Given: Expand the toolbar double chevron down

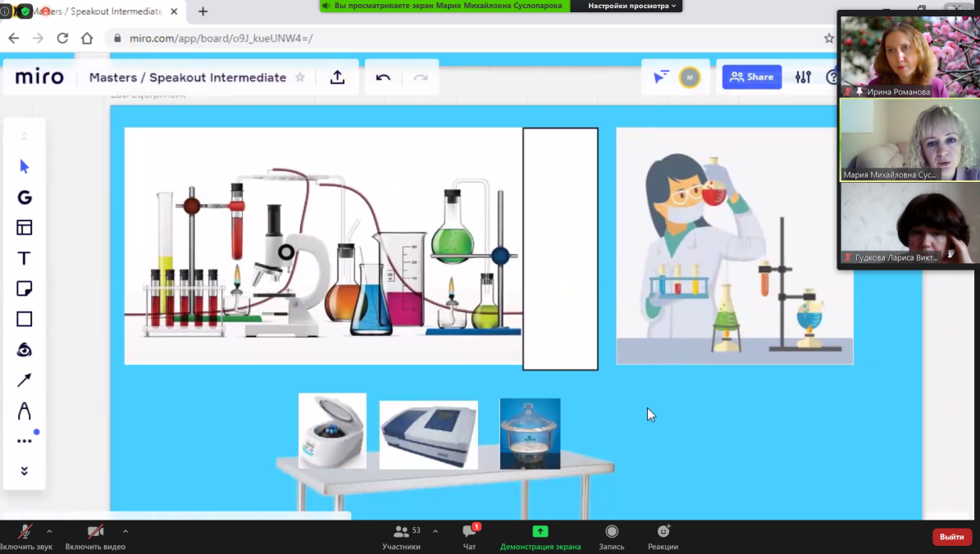Looking at the screenshot, I should pos(25,471).
